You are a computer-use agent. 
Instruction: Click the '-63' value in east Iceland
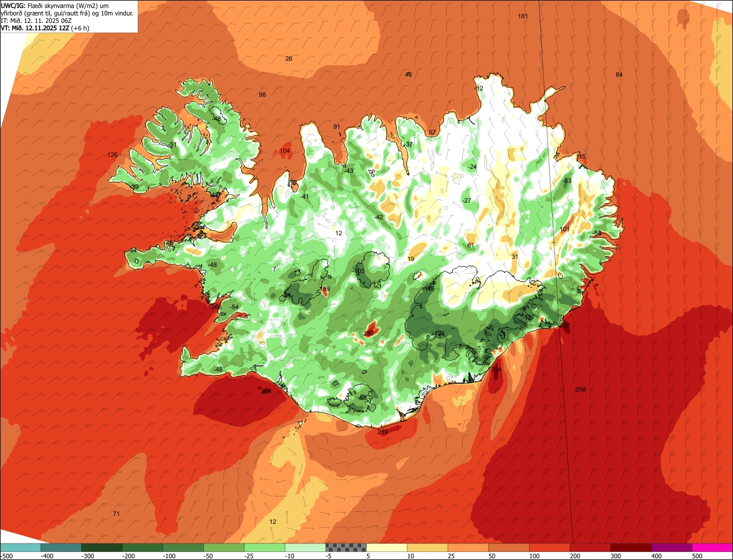(567, 180)
